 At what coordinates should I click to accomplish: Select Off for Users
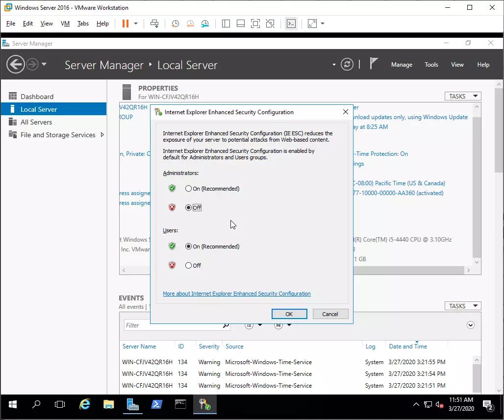[x=188, y=266]
